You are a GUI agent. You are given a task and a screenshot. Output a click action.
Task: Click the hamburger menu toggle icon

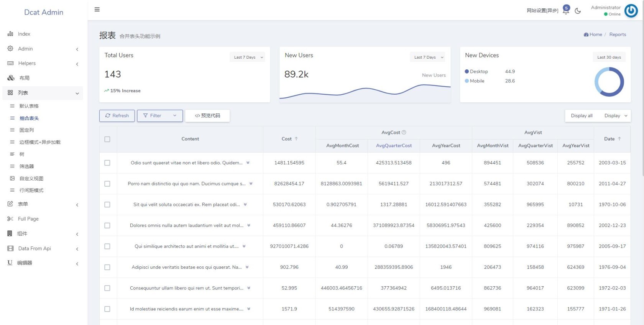click(x=97, y=10)
